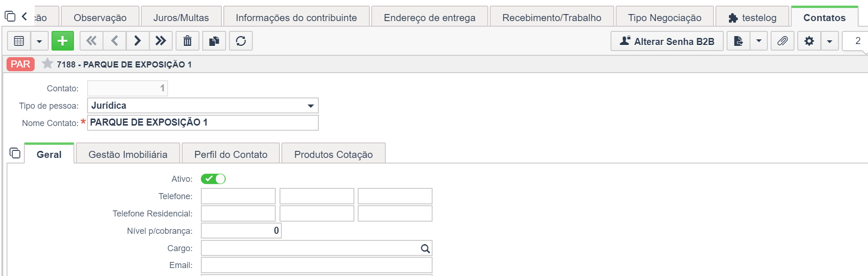
Task: Open the Perfil do Contato sub-tab
Action: [231, 154]
